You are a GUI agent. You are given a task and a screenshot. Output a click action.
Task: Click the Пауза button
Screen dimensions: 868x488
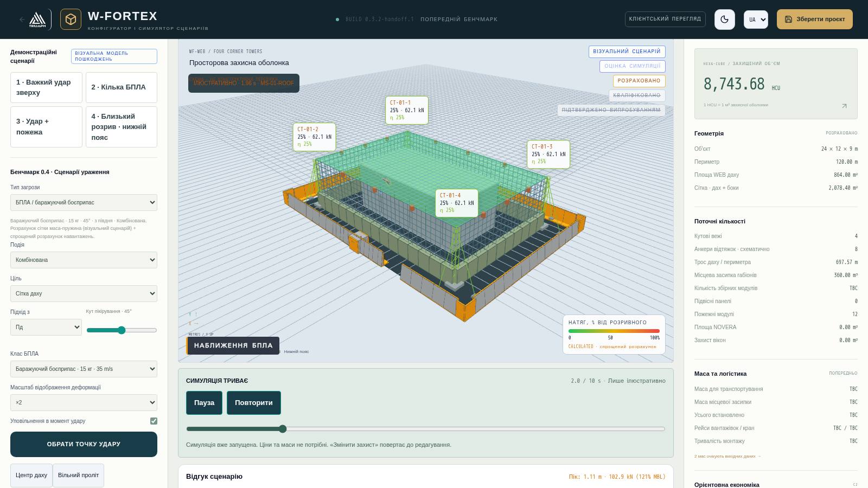(204, 403)
